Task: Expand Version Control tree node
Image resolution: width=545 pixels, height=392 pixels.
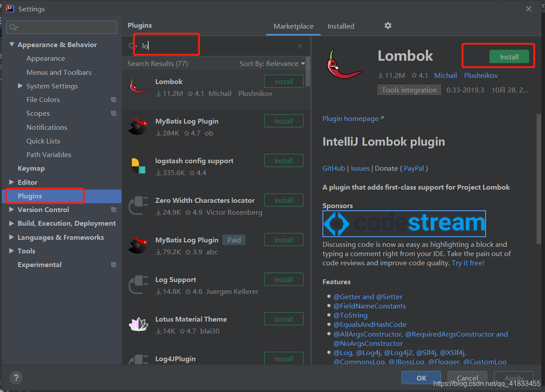Action: (x=11, y=209)
